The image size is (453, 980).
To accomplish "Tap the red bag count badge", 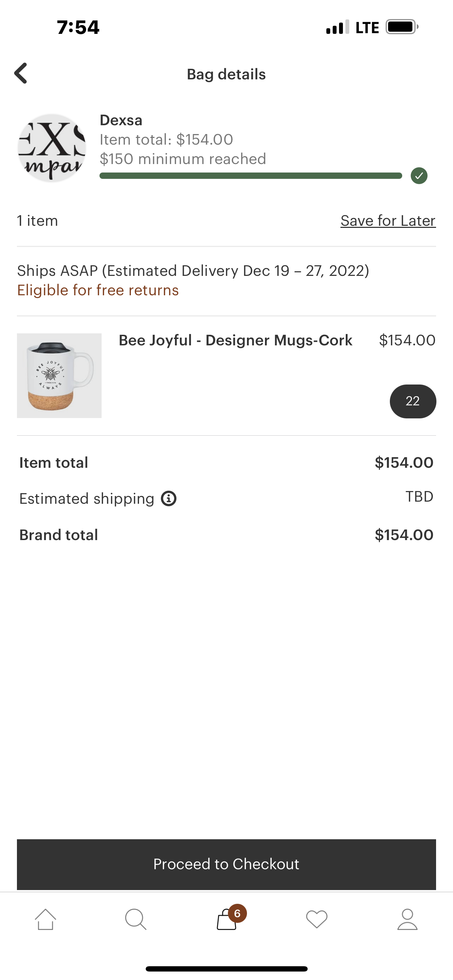I will point(238,913).
